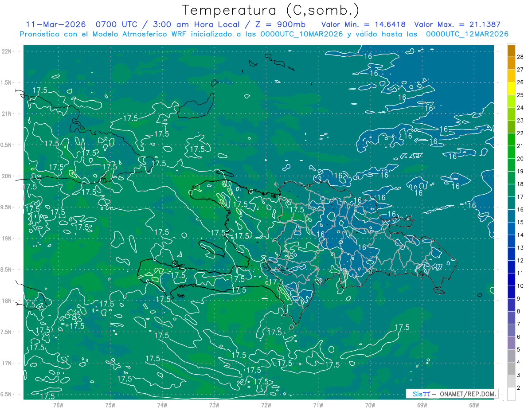Pick the lime legend band between 23 and 24
Screen dimensions: 532x411
[511, 114]
